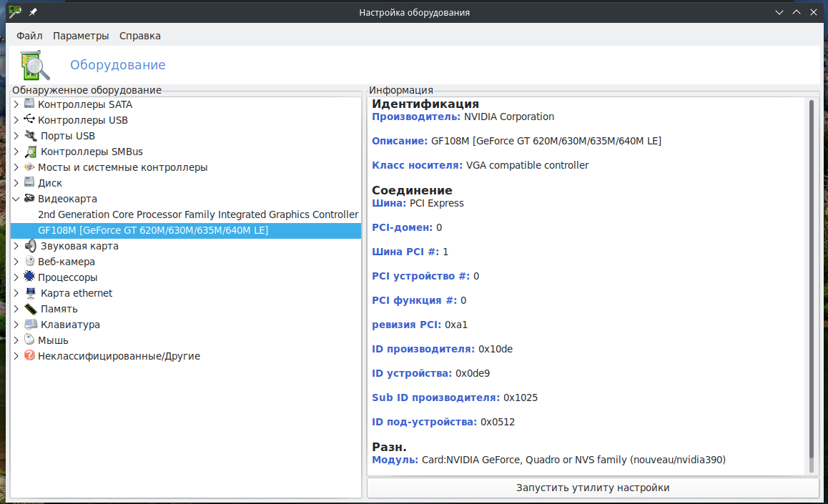Click the unclassified devices question icon

(29, 356)
